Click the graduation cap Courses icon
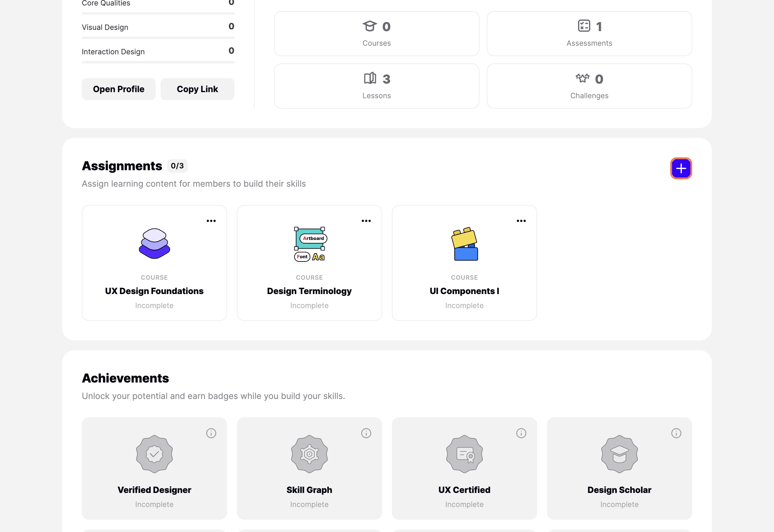 [x=370, y=26]
